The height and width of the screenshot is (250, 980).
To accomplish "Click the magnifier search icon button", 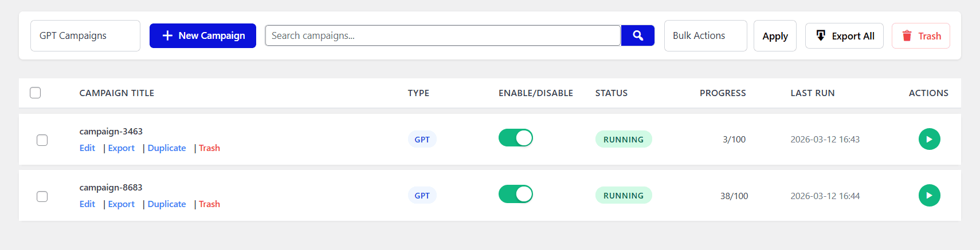I will click(x=638, y=35).
